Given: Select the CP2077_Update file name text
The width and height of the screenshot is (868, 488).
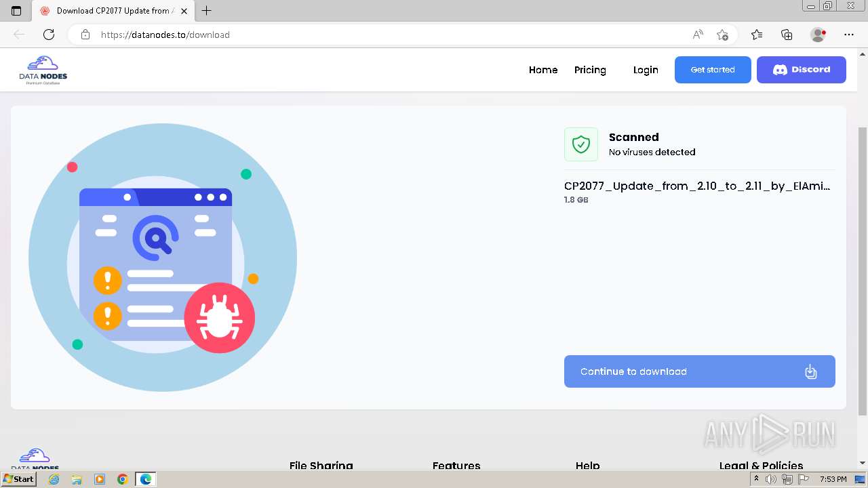Looking at the screenshot, I should tap(697, 186).
